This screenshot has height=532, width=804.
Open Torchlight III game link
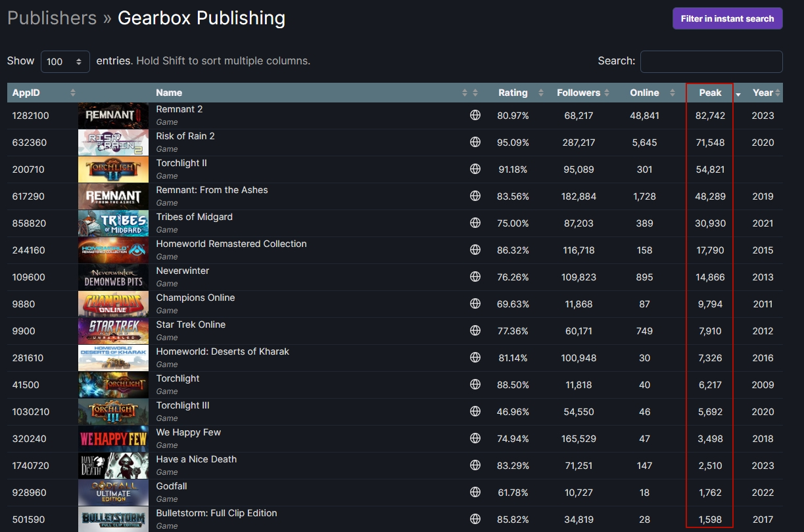point(183,405)
